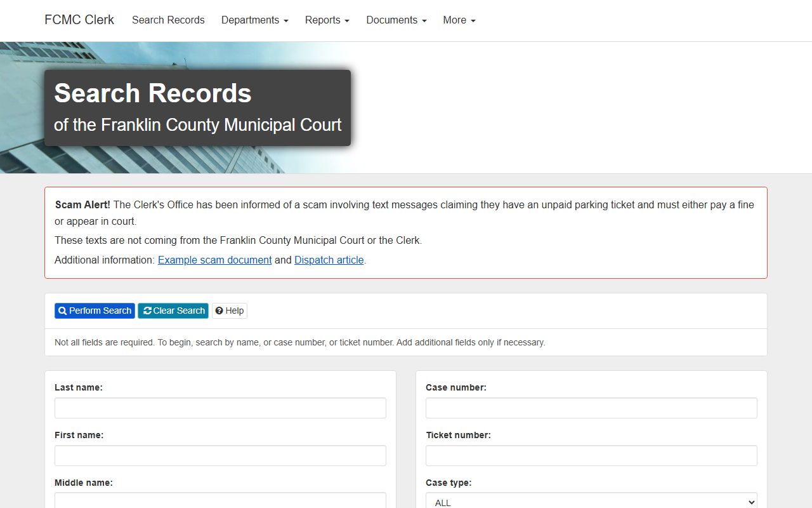Click the Case number input field
Image resolution: width=812 pixels, height=508 pixels.
pos(591,408)
